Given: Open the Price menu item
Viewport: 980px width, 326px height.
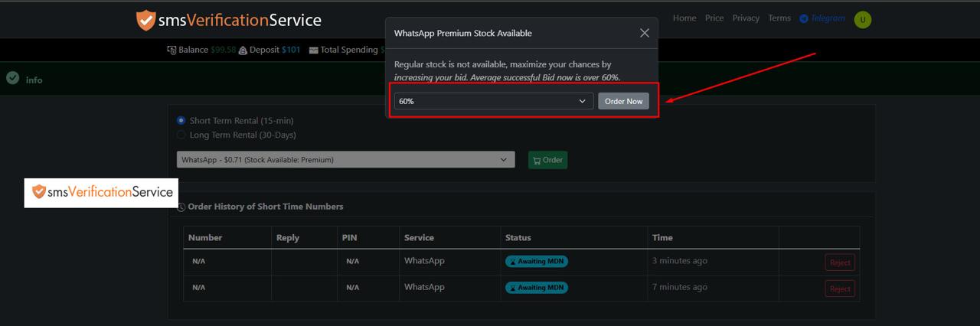Looking at the screenshot, I should click(714, 18).
